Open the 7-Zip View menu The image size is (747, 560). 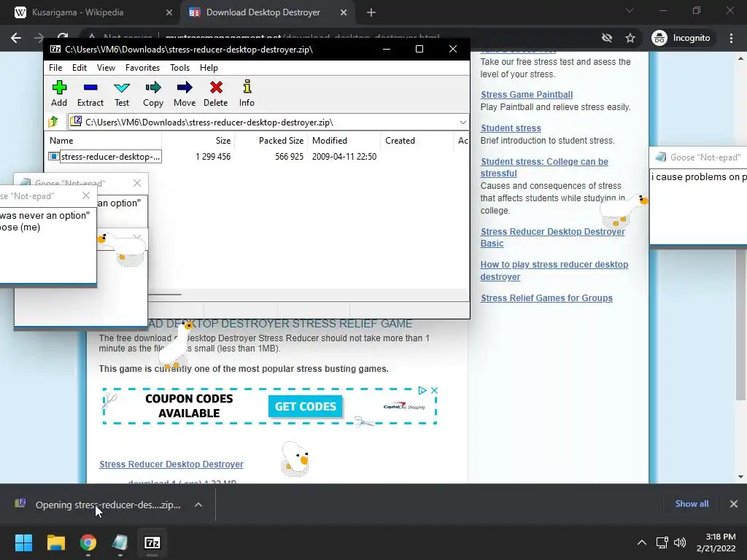click(106, 68)
